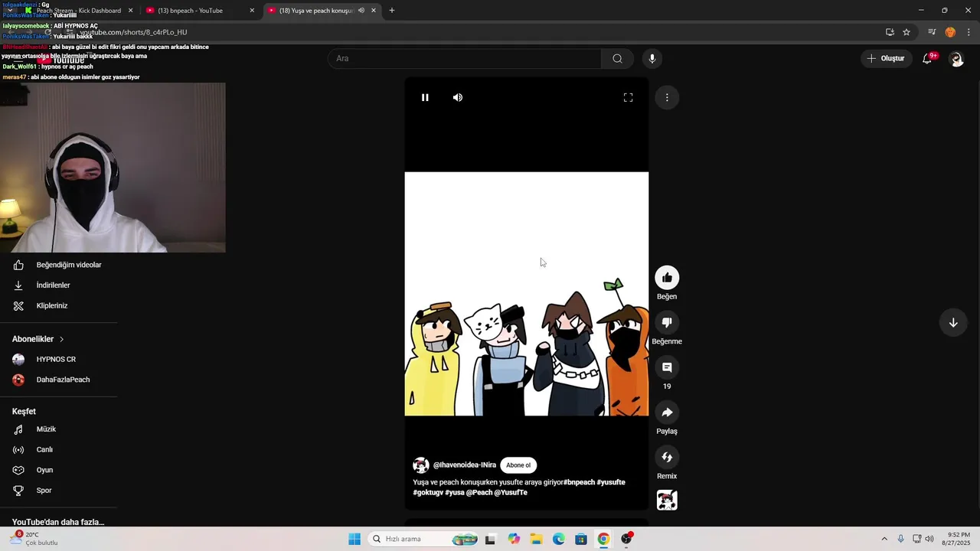Viewport: 980px width, 551px height.
Task: Click the system tray volume icon
Action: 929,539
